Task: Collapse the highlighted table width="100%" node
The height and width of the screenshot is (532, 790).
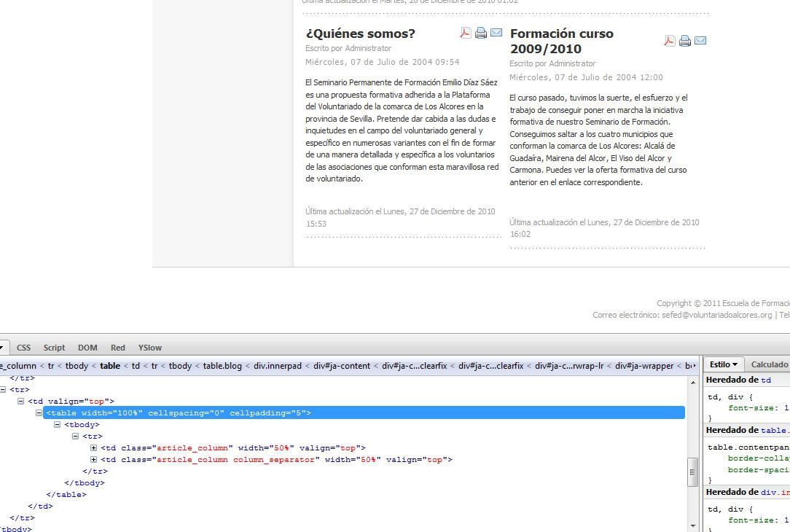Action: point(39,412)
